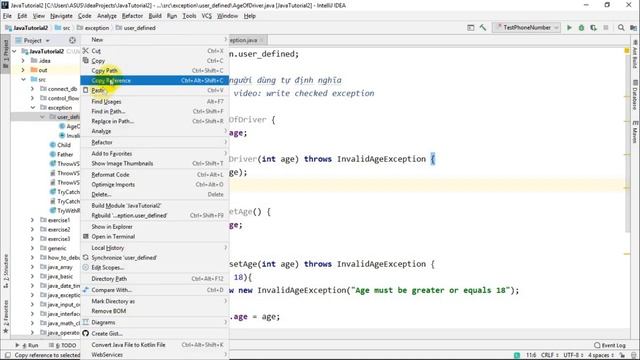Viewport: 640px width, 360px height.
Task: Collapse the exception package
Action: (x=32, y=107)
